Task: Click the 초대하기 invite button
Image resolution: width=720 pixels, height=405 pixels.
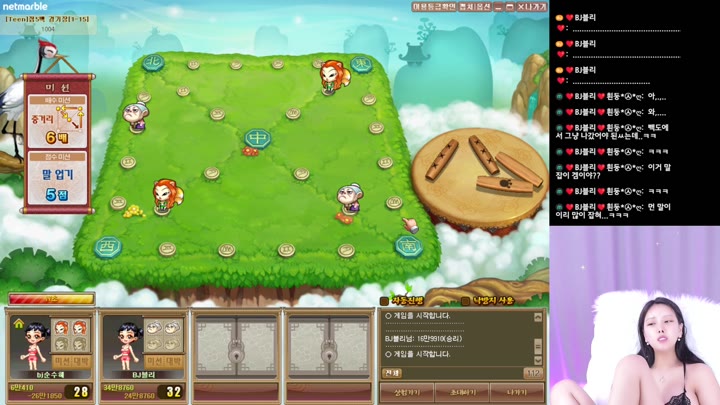Action: coord(462,393)
